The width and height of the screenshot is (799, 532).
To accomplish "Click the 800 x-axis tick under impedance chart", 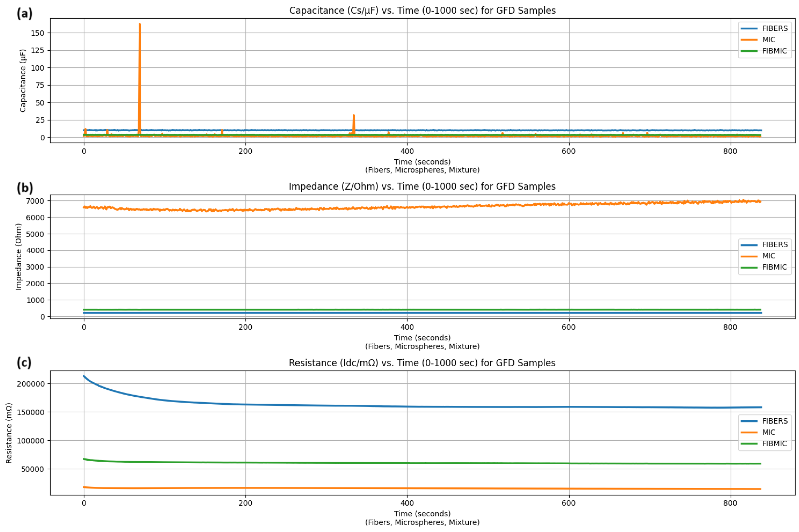I will click(730, 327).
